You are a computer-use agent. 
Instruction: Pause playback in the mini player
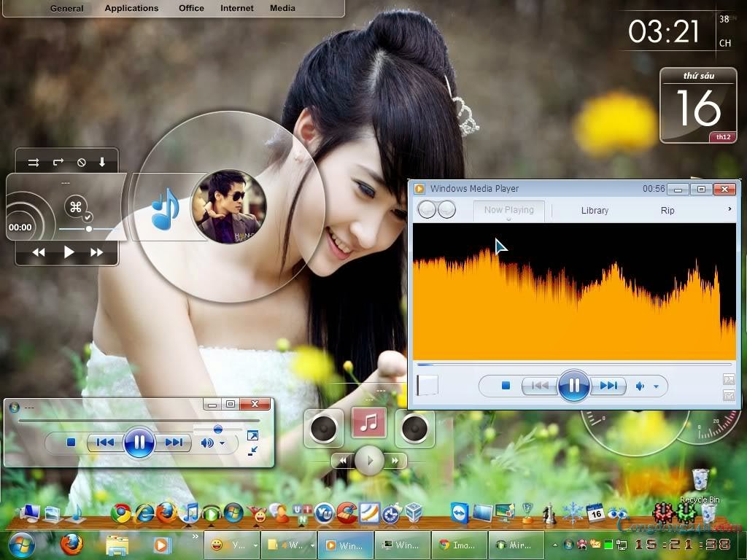pyautogui.click(x=139, y=443)
